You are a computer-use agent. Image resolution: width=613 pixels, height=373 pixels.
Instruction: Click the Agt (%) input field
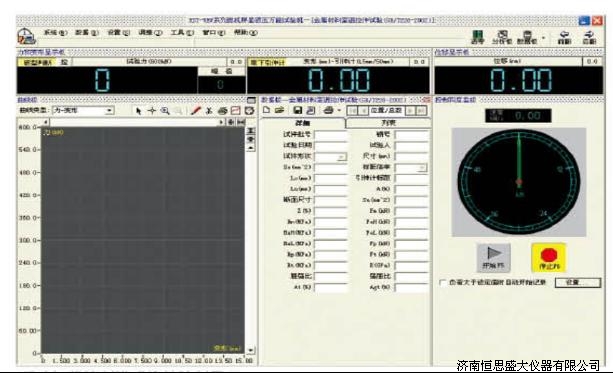[x=411, y=288]
